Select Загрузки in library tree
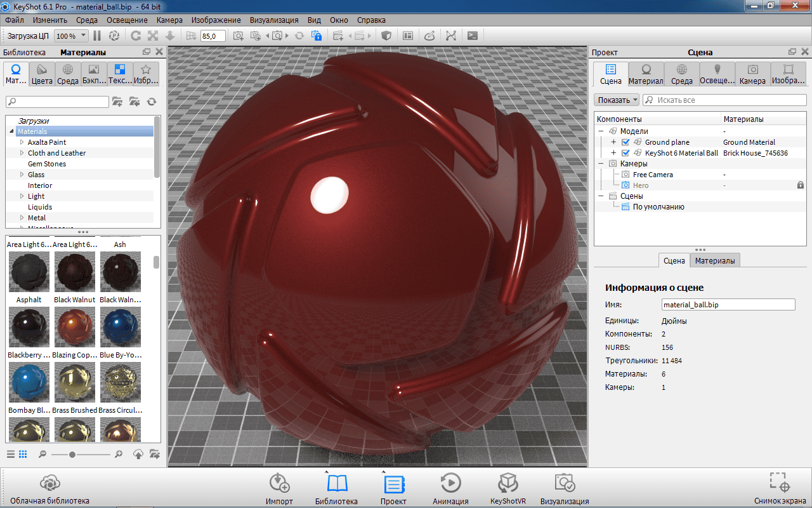Viewport: 812px width, 508px height. pyautogui.click(x=33, y=121)
